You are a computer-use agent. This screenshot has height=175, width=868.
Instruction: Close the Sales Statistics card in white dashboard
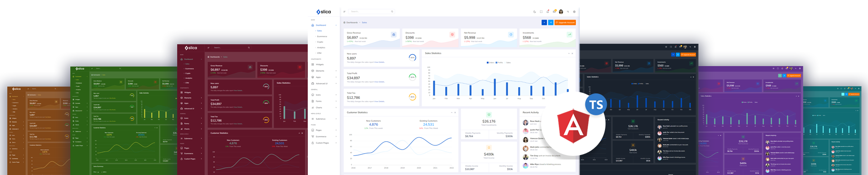pos(573,53)
